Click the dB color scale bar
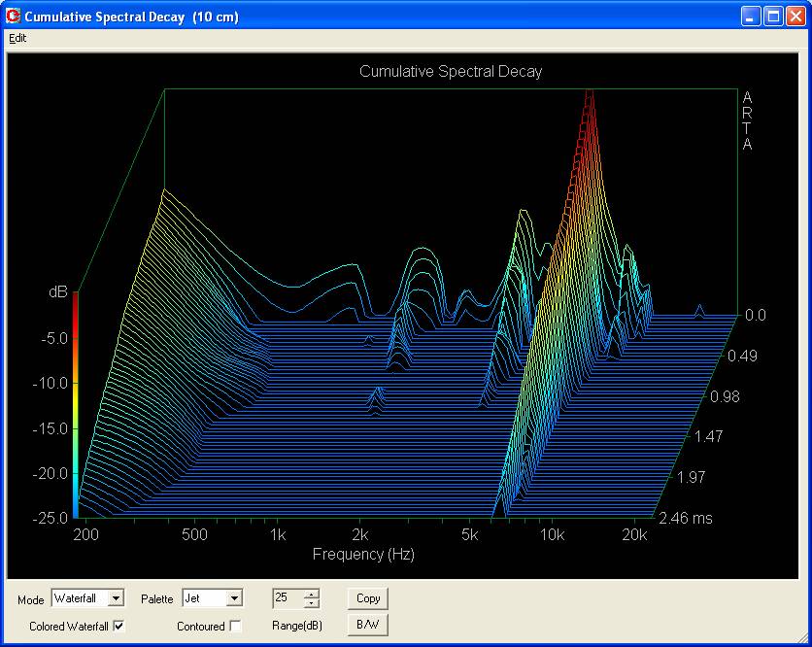The image size is (812, 647). tap(75, 403)
